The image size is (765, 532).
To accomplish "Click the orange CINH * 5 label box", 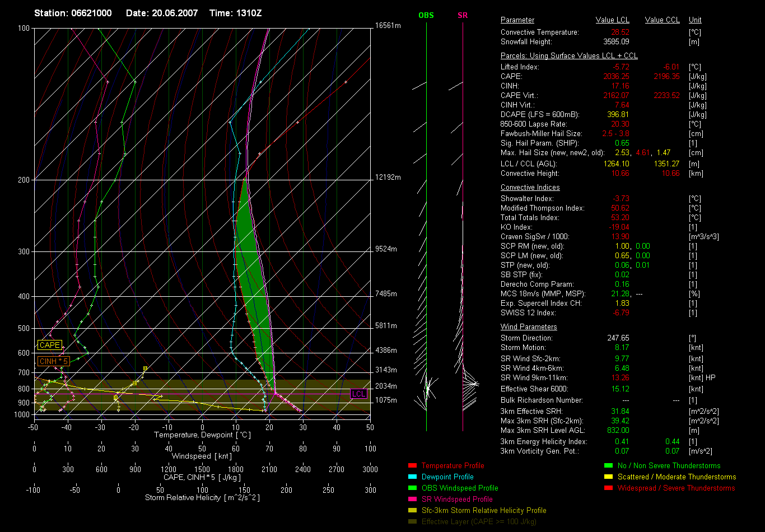I will (x=54, y=361).
